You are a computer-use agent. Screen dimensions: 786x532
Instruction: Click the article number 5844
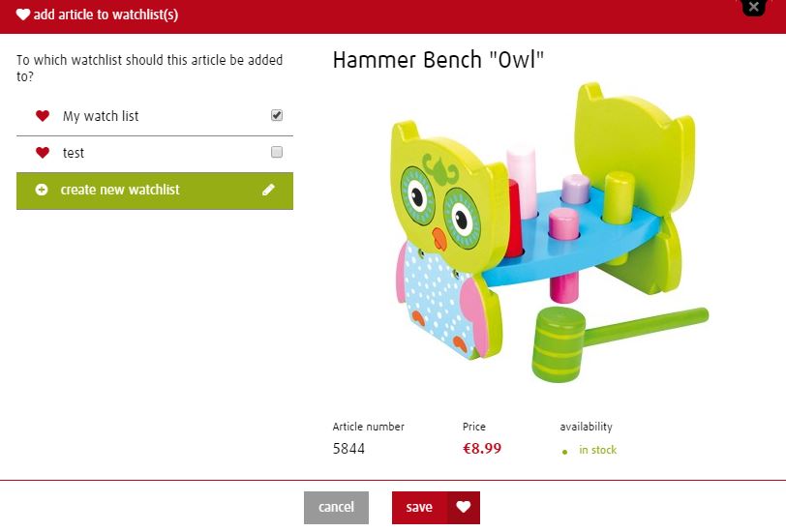point(348,449)
